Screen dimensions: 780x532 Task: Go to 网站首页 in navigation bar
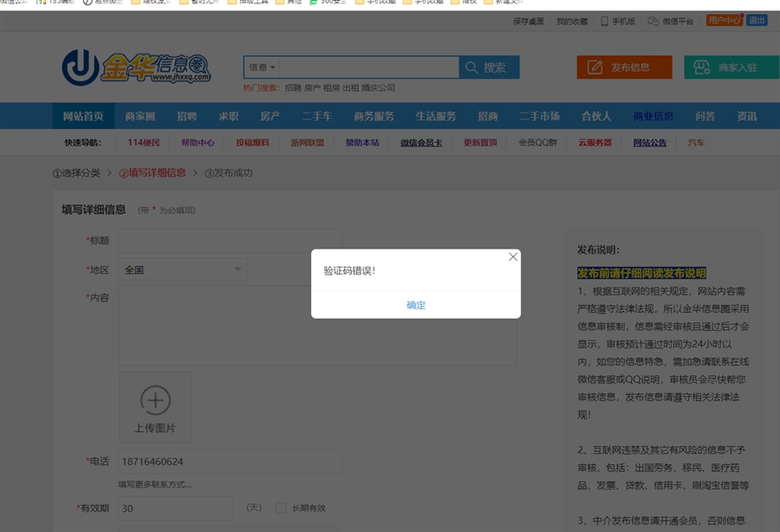pos(83,116)
